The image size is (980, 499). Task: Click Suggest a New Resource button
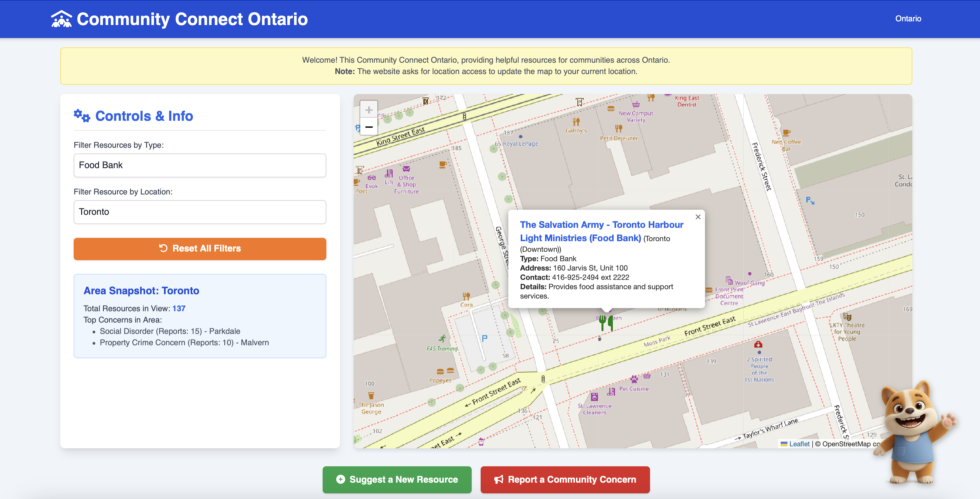click(x=397, y=479)
